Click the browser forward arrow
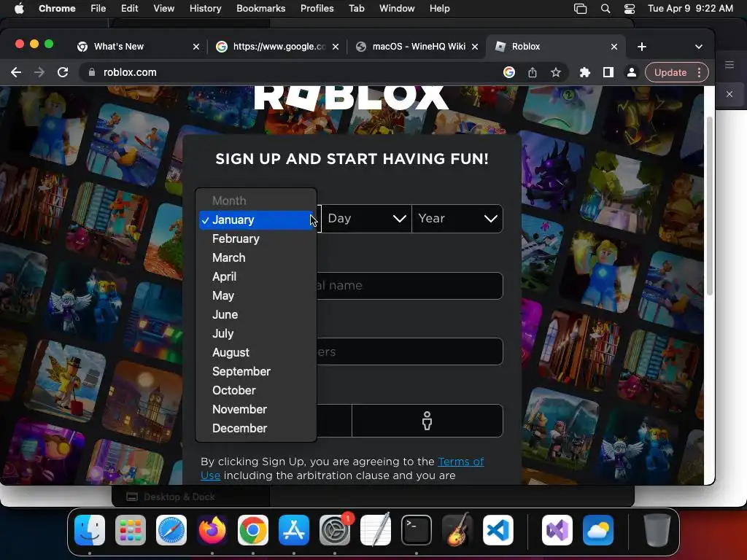This screenshot has height=560, width=747. pos(39,72)
